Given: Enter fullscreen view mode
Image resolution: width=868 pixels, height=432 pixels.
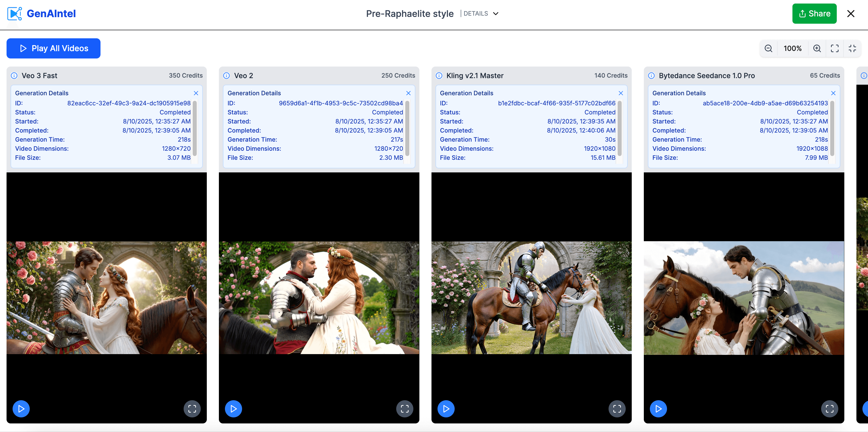Looking at the screenshot, I should coord(835,48).
